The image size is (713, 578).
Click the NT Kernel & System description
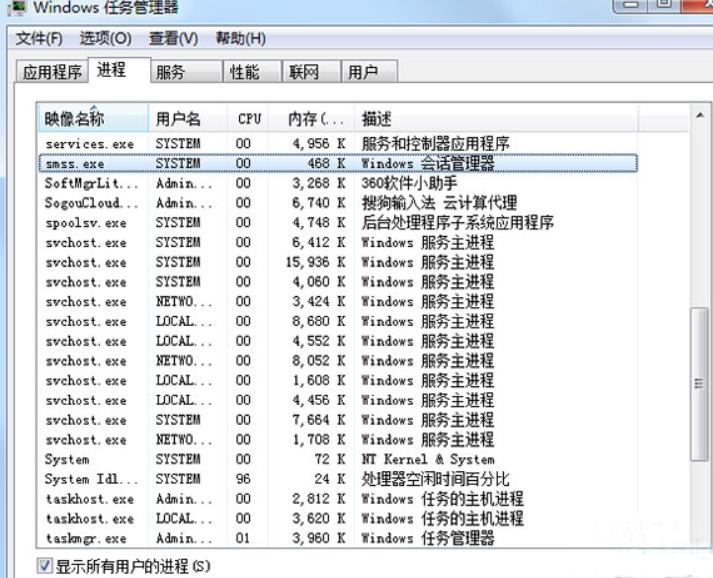pyautogui.click(x=428, y=459)
